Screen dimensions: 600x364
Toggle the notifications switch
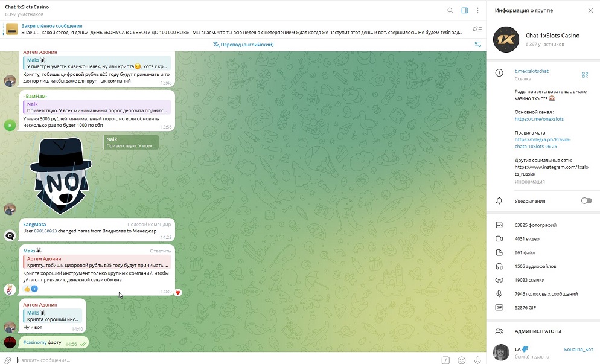point(586,201)
